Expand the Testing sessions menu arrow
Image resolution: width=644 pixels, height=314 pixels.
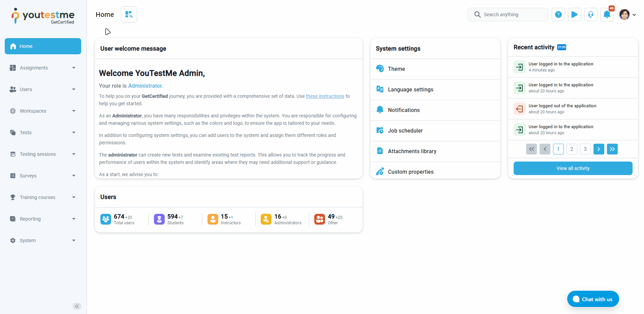pyautogui.click(x=74, y=154)
